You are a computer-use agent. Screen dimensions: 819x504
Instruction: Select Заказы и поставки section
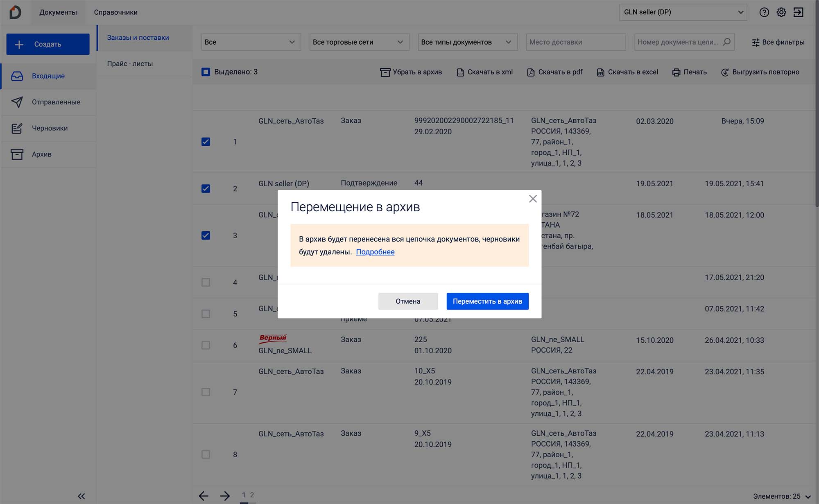(145, 38)
